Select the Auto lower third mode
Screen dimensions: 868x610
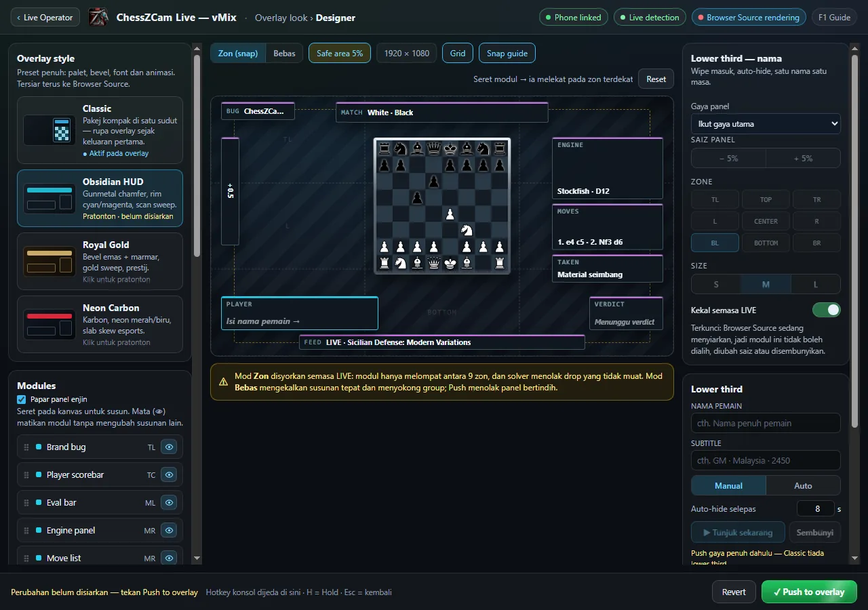(803, 485)
